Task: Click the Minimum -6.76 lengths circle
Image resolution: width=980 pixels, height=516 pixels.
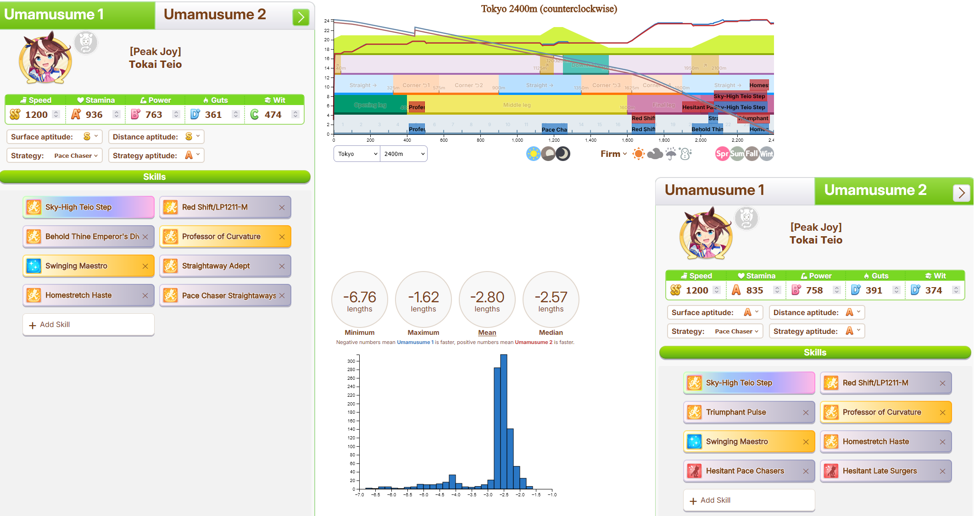Action: (x=360, y=300)
